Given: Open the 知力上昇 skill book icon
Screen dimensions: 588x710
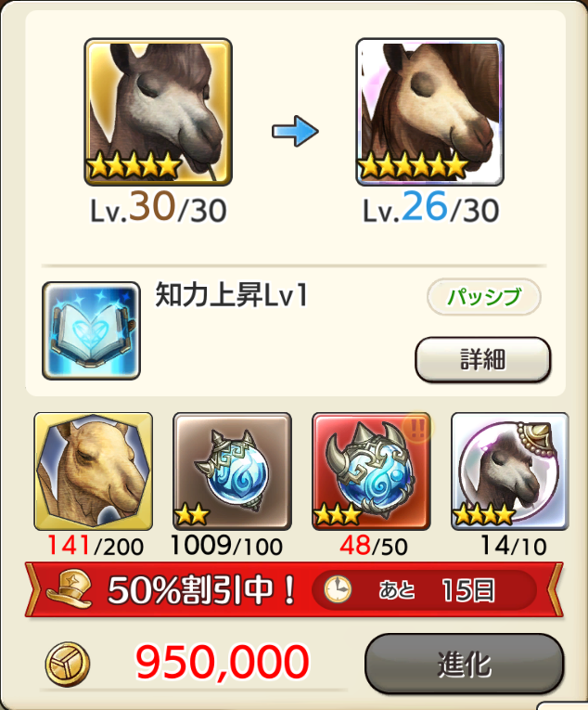Looking at the screenshot, I should (x=91, y=330).
